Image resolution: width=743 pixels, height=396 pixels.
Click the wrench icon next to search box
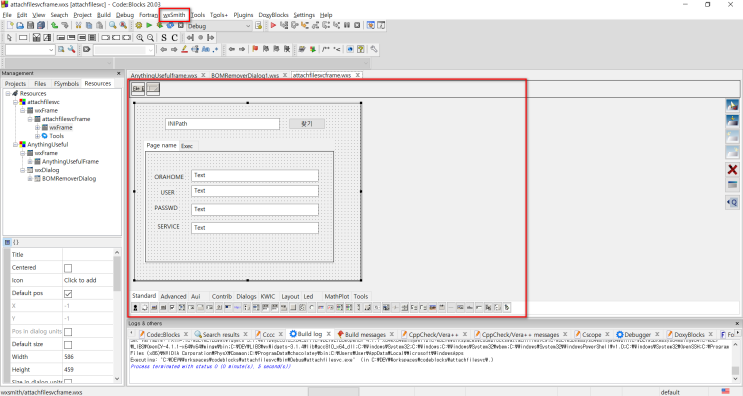click(x=72, y=49)
